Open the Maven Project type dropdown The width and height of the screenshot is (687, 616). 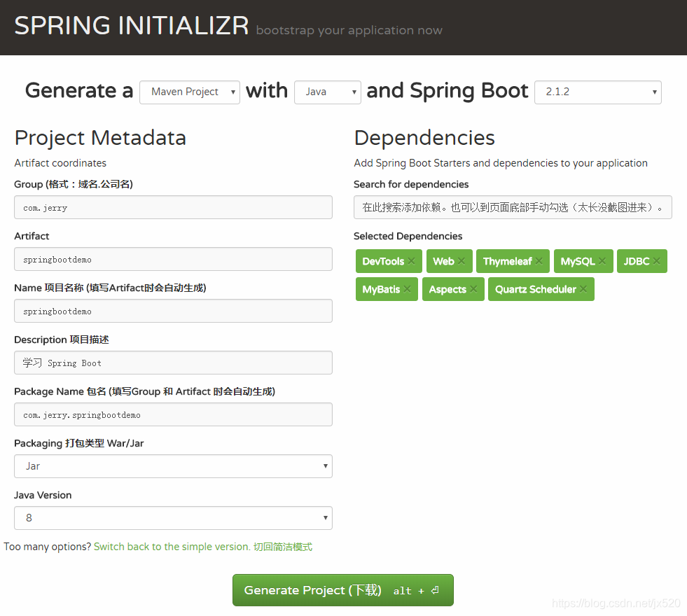coord(189,92)
